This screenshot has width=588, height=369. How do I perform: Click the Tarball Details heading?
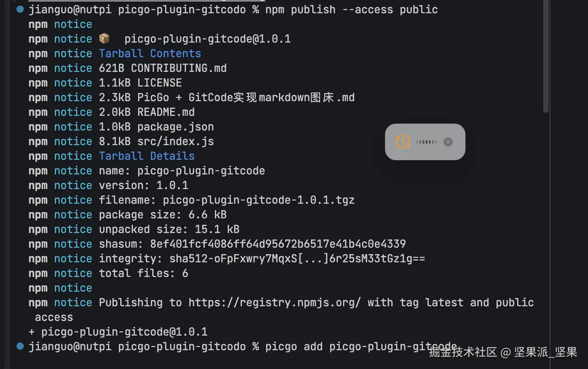147,156
